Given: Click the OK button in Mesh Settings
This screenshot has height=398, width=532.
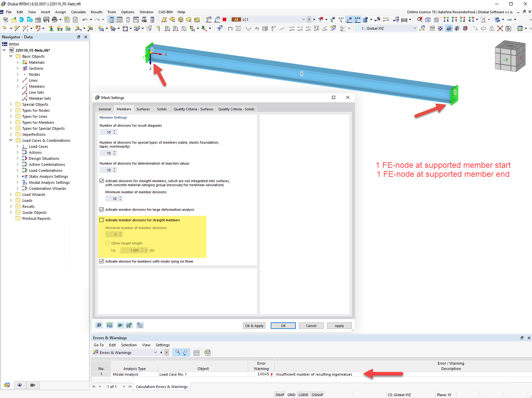Looking at the screenshot, I should (x=283, y=326).
